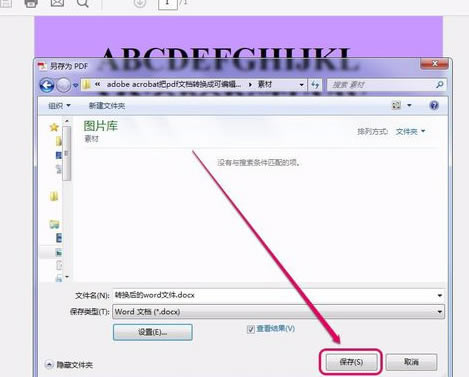This screenshot has height=377, width=469.
Task: Go back using the blue back arrow
Action: coord(47,85)
